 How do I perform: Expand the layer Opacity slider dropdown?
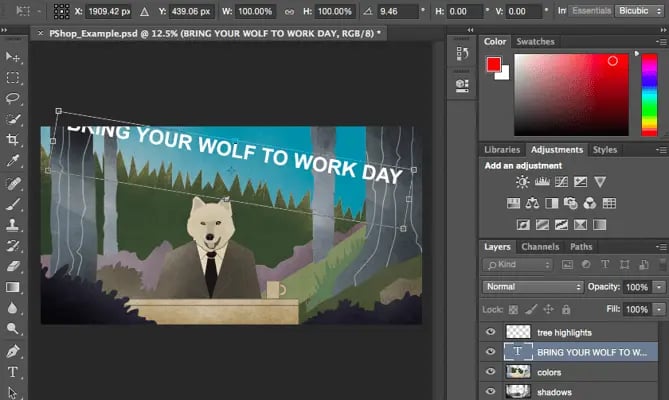(659, 287)
